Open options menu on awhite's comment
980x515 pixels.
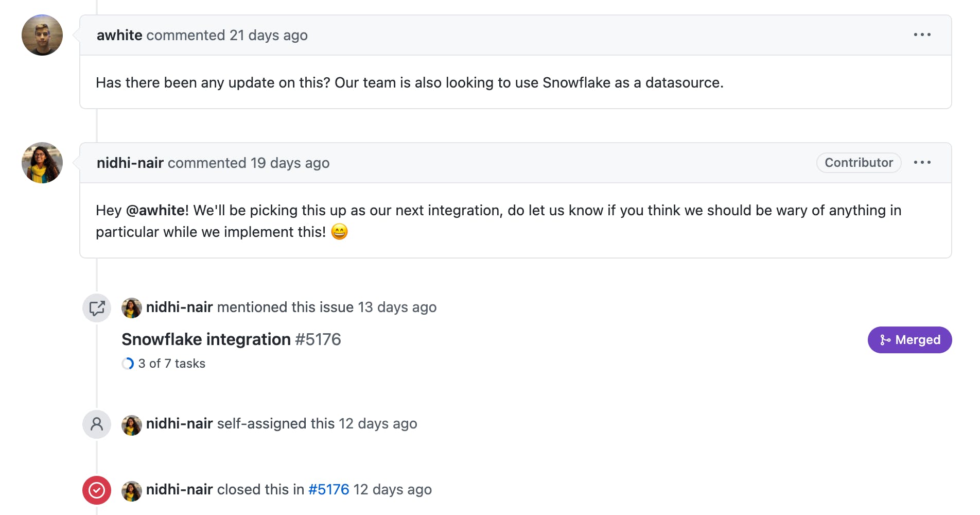click(922, 35)
